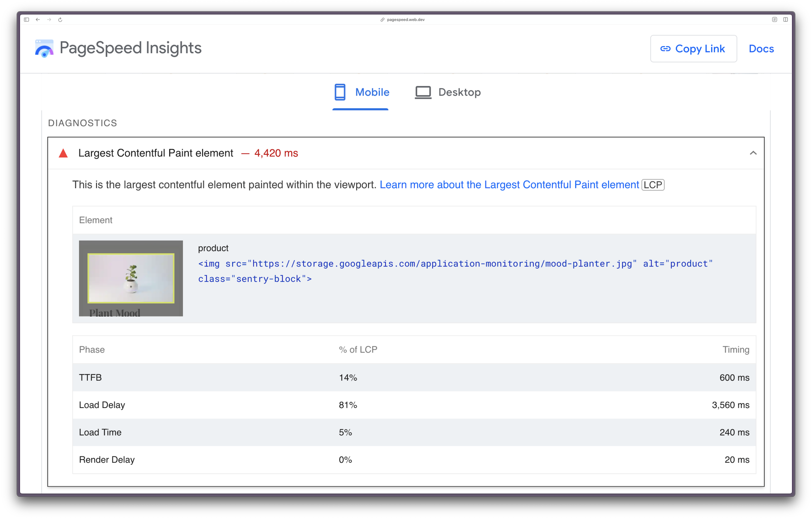Reload the page using the refresh icon
The width and height of the screenshot is (812, 519).
coord(60,19)
